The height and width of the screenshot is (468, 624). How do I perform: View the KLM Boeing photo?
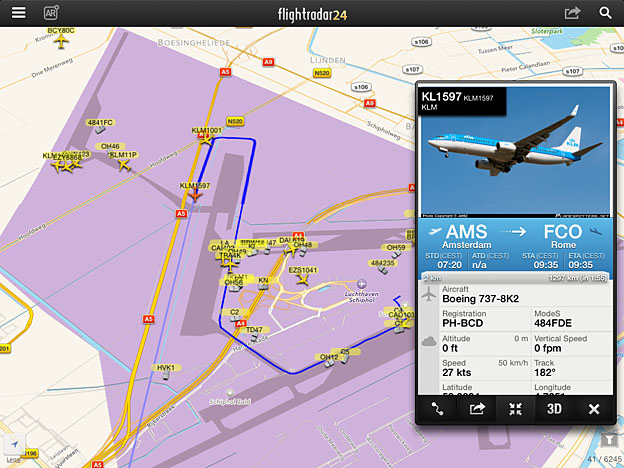tap(515, 152)
